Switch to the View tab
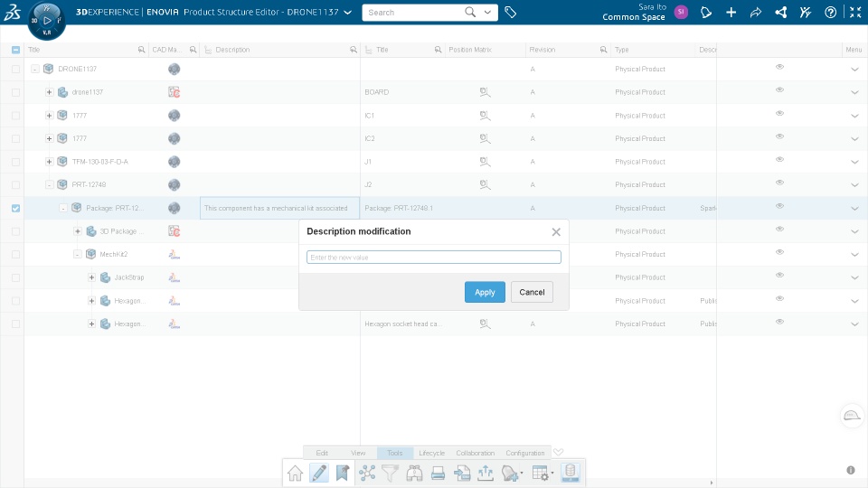This screenshot has width=868, height=488. coord(358,453)
